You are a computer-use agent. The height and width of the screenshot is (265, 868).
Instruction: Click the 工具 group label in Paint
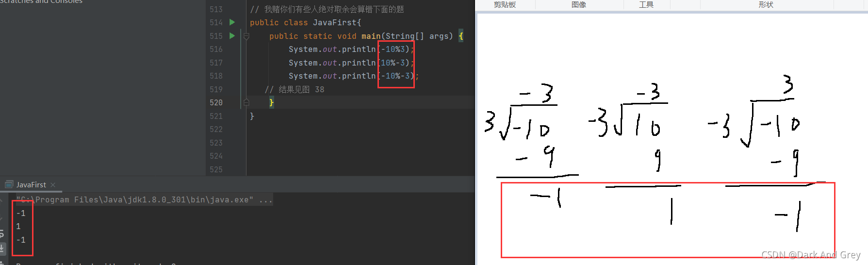click(x=646, y=4)
